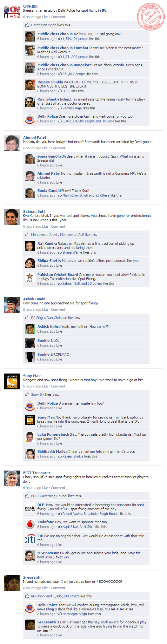Click Ashok Dinda's profile photo
Viewport: 167px width, 644px height.
coord(12,305)
